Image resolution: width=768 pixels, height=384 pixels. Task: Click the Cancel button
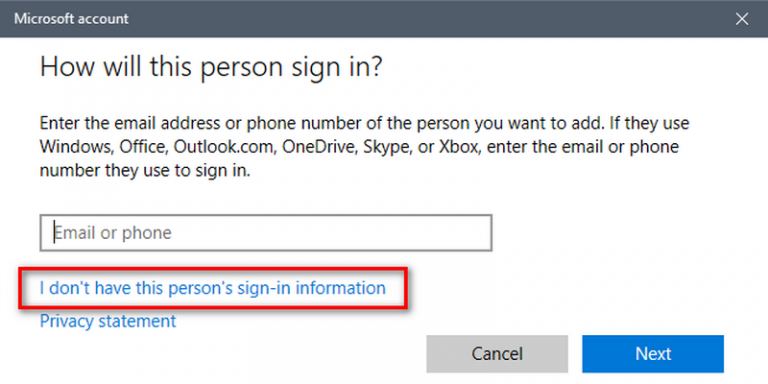(497, 354)
